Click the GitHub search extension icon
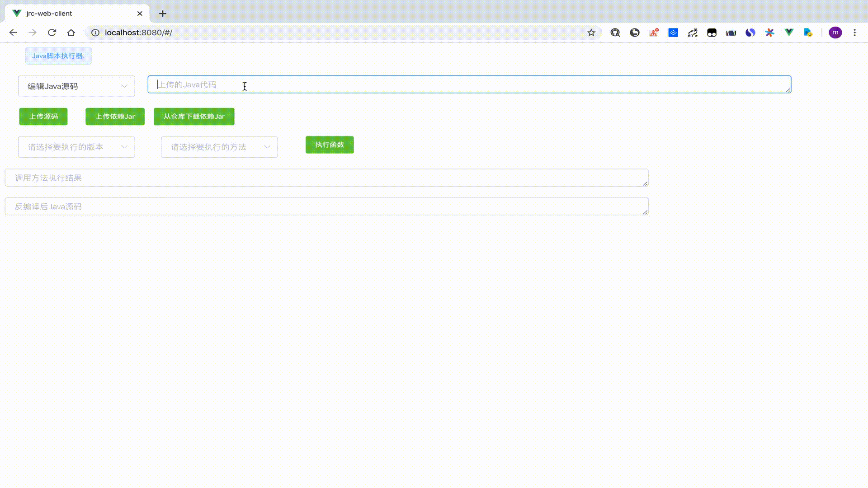The image size is (868, 488). click(x=615, y=33)
